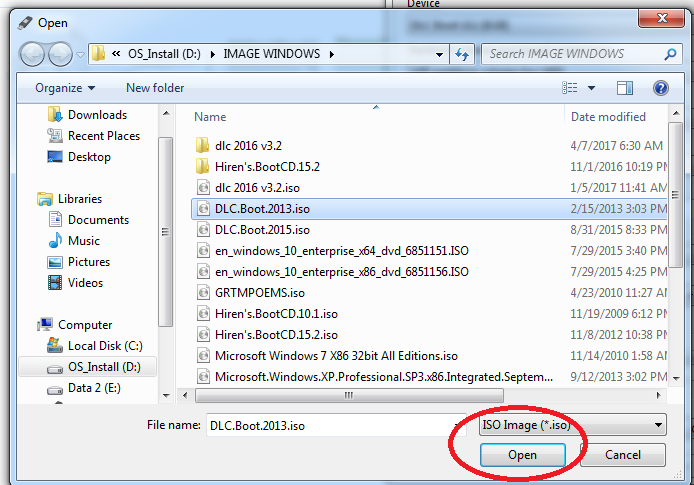Open the Documents library
694x485 pixels.
click(88, 219)
